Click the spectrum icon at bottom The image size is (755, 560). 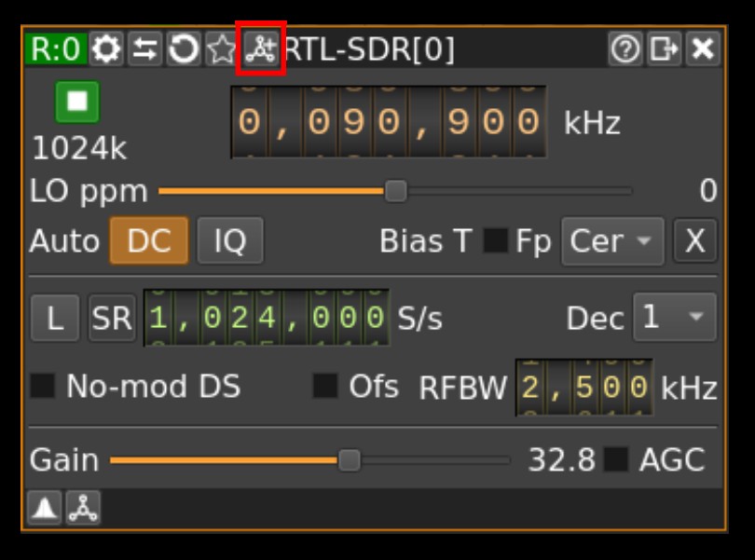click(x=45, y=508)
